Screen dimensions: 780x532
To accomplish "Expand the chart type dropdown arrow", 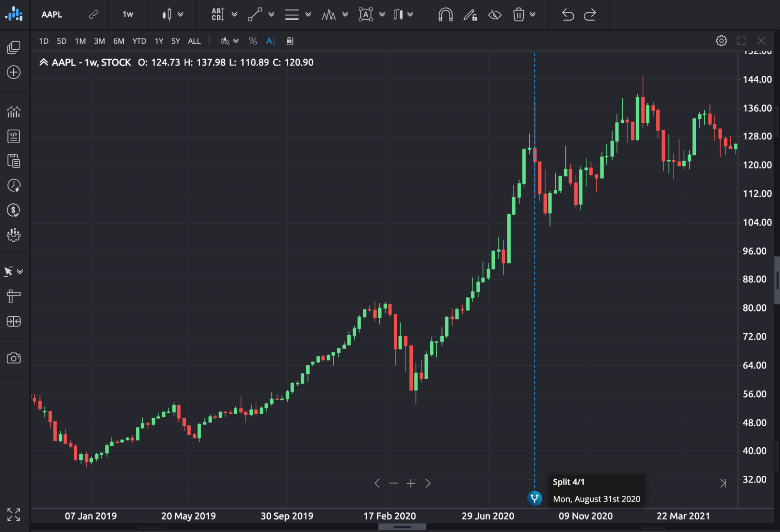I will tap(181, 14).
